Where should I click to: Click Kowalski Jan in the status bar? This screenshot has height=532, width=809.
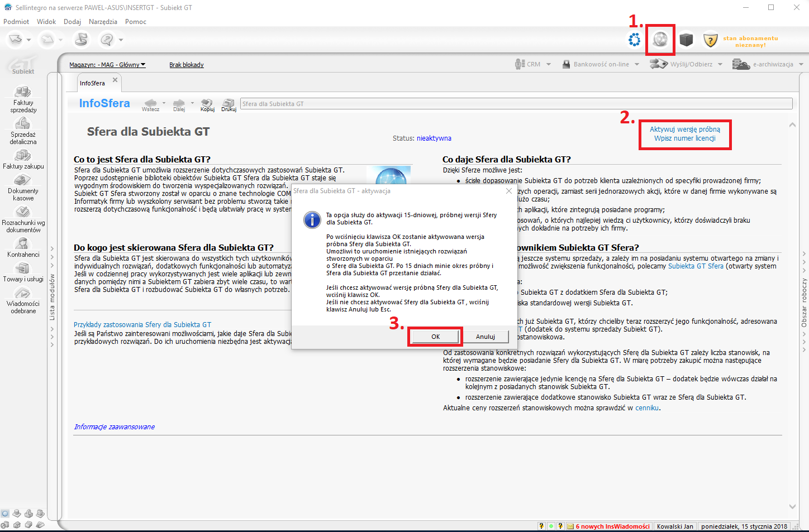click(x=675, y=526)
